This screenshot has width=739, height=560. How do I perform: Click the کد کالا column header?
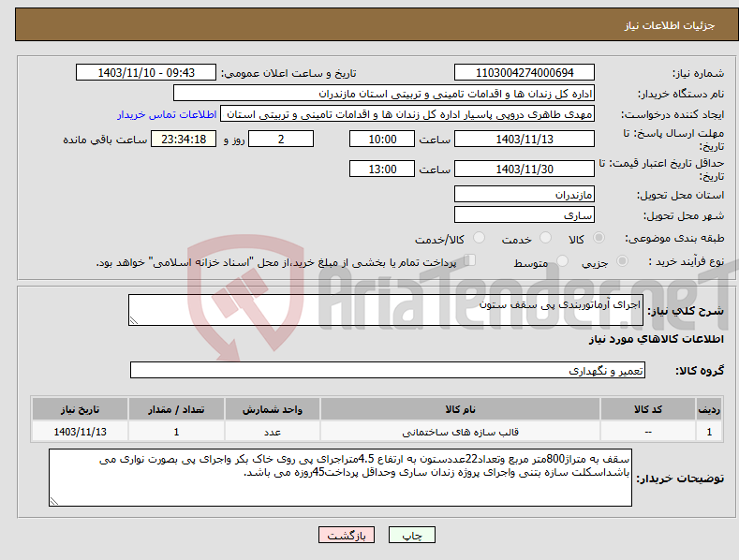[x=648, y=409]
